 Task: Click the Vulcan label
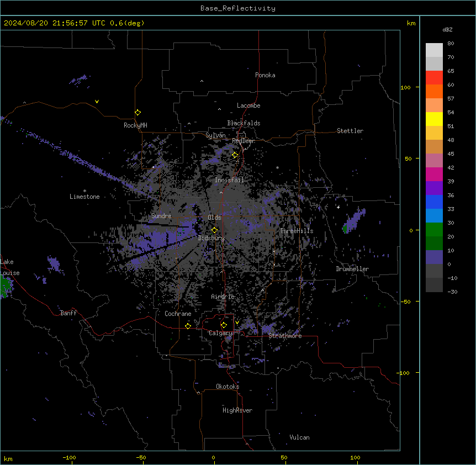pos(300,437)
